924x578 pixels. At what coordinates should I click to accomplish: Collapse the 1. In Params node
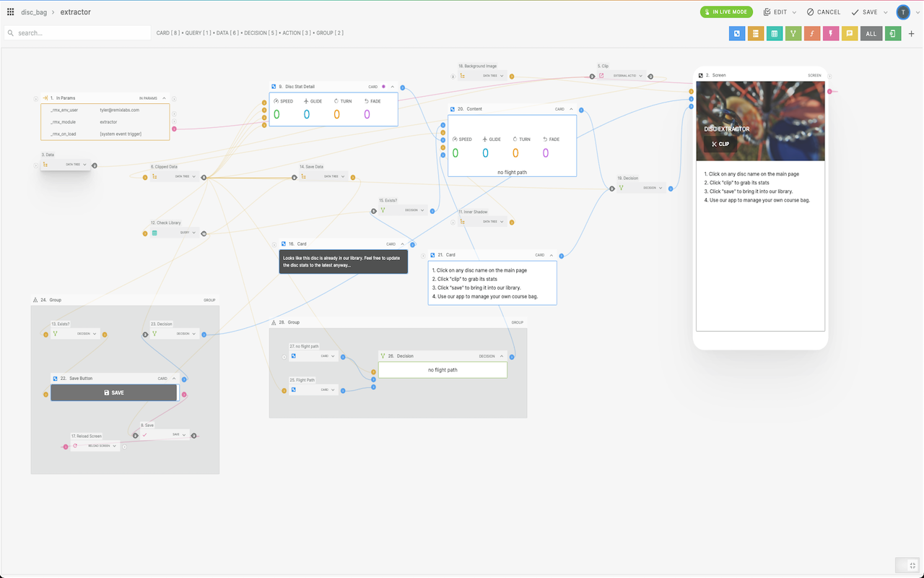[x=164, y=98]
